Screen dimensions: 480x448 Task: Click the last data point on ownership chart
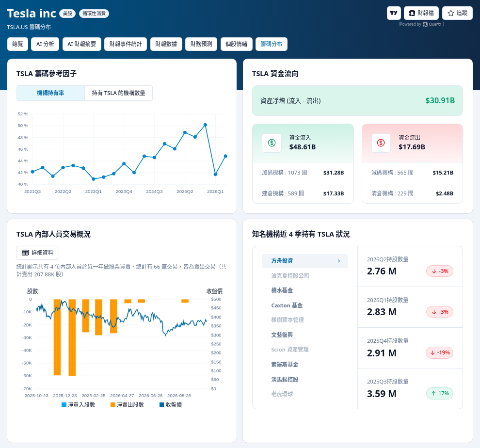tap(225, 156)
